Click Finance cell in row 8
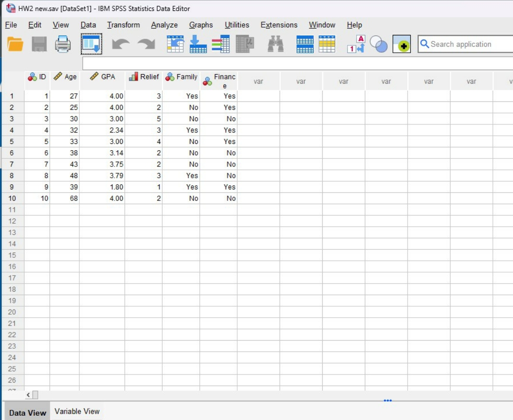513x420 pixels. pos(219,176)
